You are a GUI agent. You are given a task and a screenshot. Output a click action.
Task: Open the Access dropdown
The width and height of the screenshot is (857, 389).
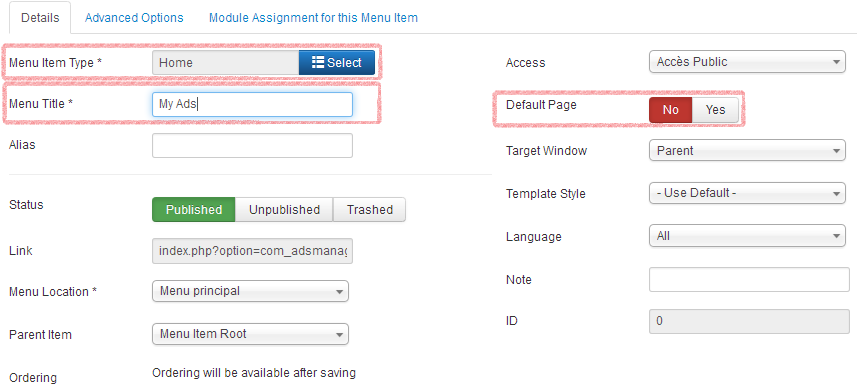coord(747,62)
